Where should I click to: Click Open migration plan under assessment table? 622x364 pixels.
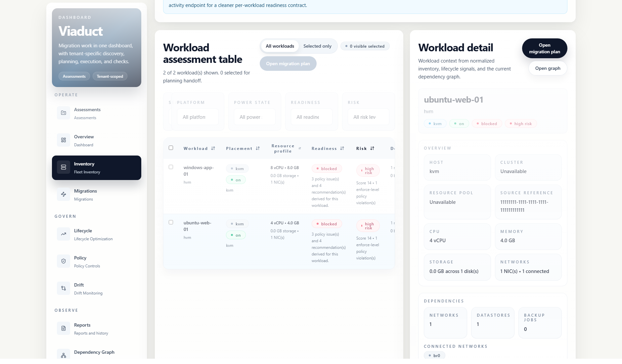(x=288, y=64)
